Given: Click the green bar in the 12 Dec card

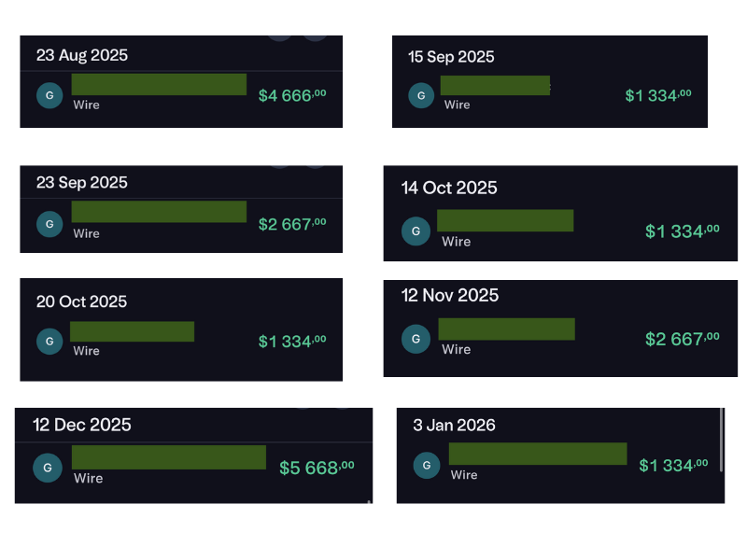Looking at the screenshot, I should (168, 456).
